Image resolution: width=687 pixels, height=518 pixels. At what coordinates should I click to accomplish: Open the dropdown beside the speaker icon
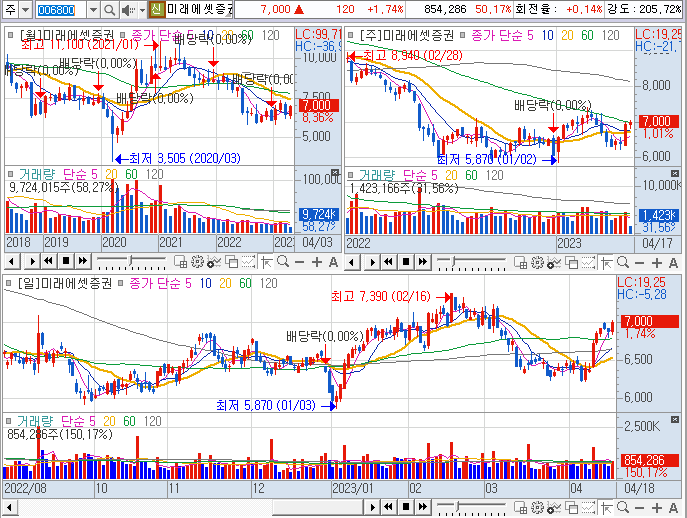[x=142, y=10]
